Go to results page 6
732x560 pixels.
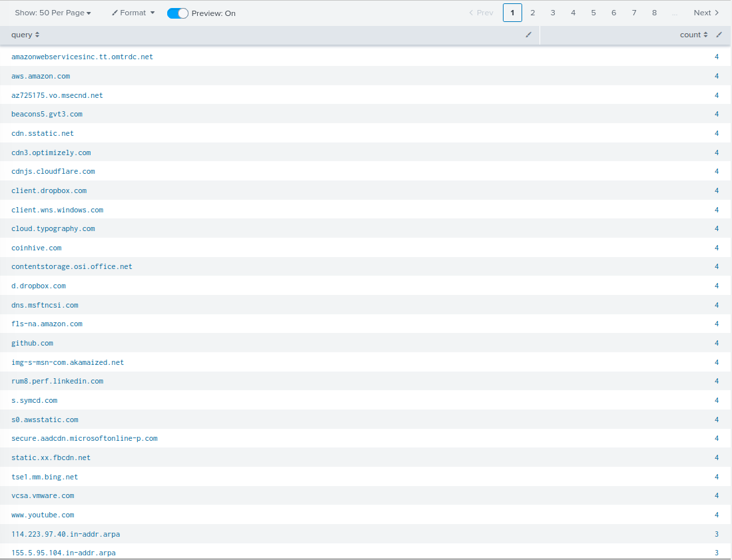point(614,13)
